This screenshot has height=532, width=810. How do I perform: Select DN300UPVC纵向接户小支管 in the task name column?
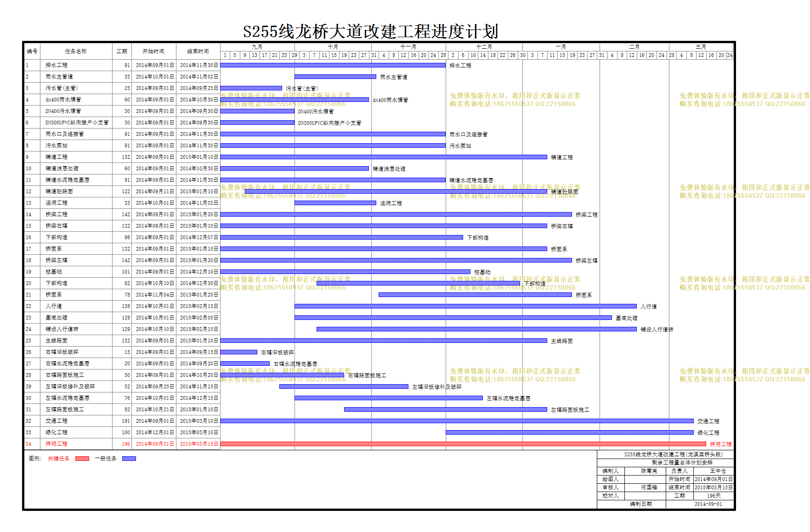click(x=77, y=123)
